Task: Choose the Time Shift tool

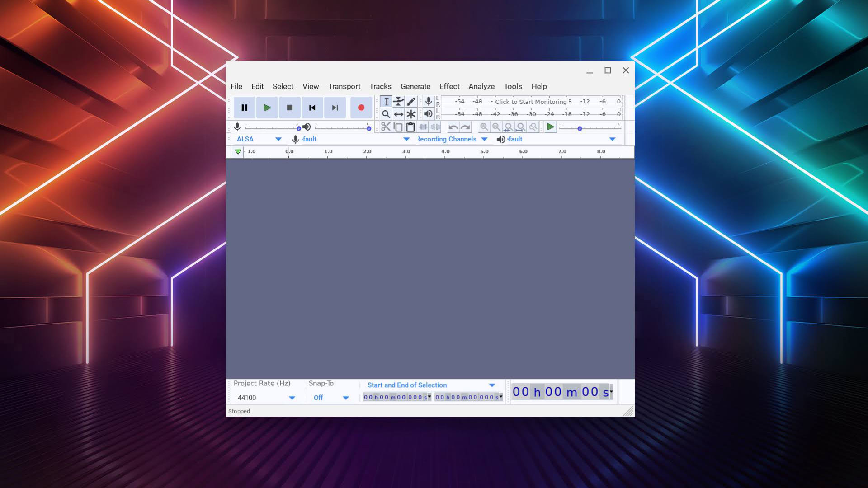Action: [x=398, y=114]
